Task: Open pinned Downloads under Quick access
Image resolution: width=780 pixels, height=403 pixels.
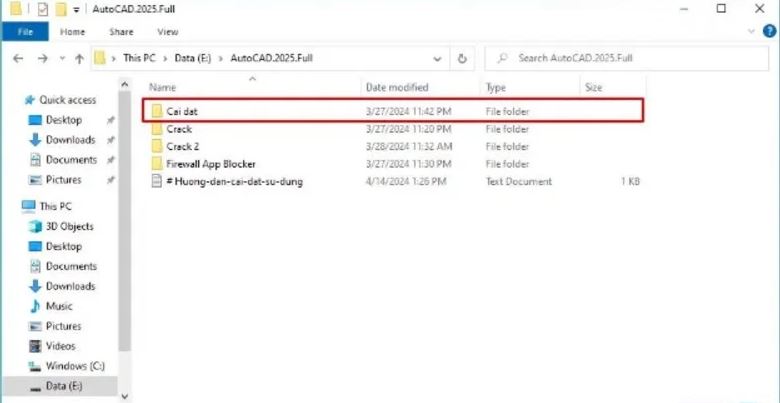Action: [70, 140]
